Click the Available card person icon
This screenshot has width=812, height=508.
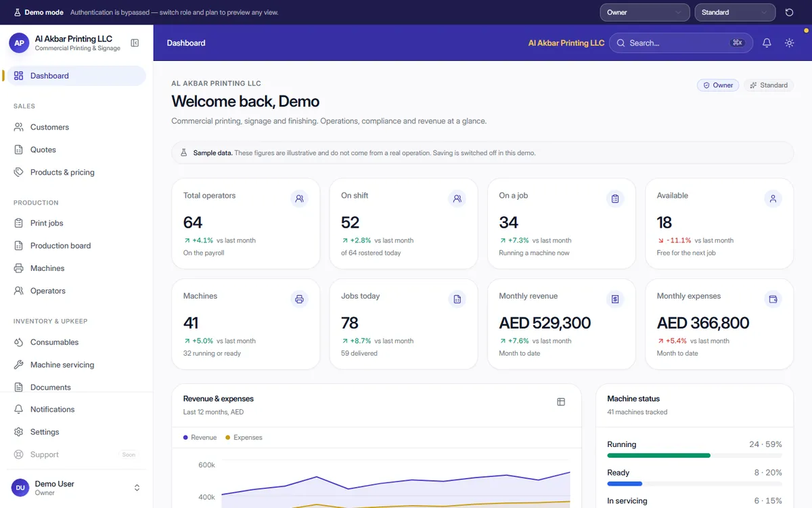(x=773, y=199)
